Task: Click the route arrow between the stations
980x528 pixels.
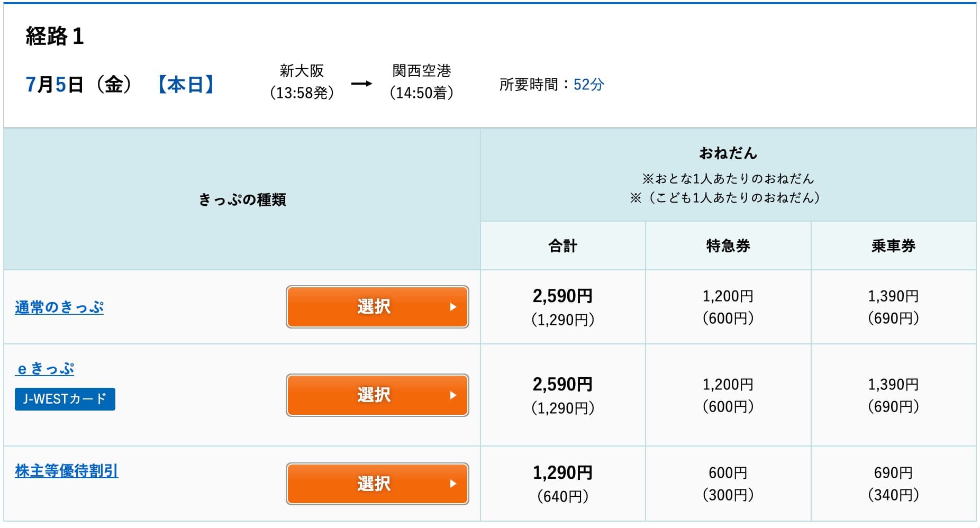Action: (362, 84)
